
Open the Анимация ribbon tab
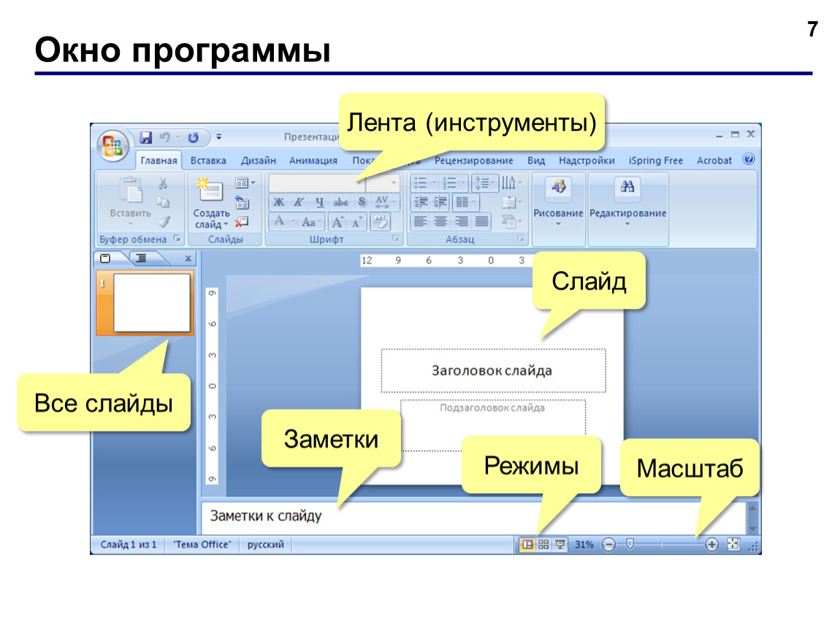pyautogui.click(x=313, y=160)
